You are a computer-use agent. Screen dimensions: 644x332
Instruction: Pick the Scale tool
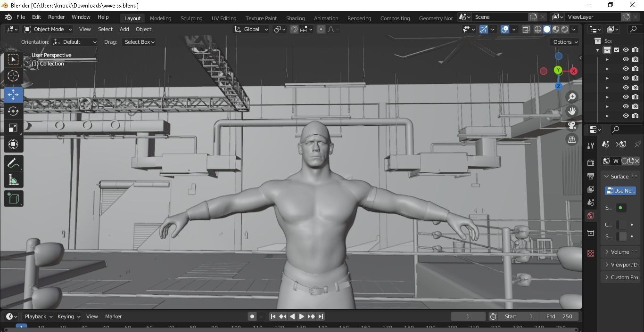[13, 128]
